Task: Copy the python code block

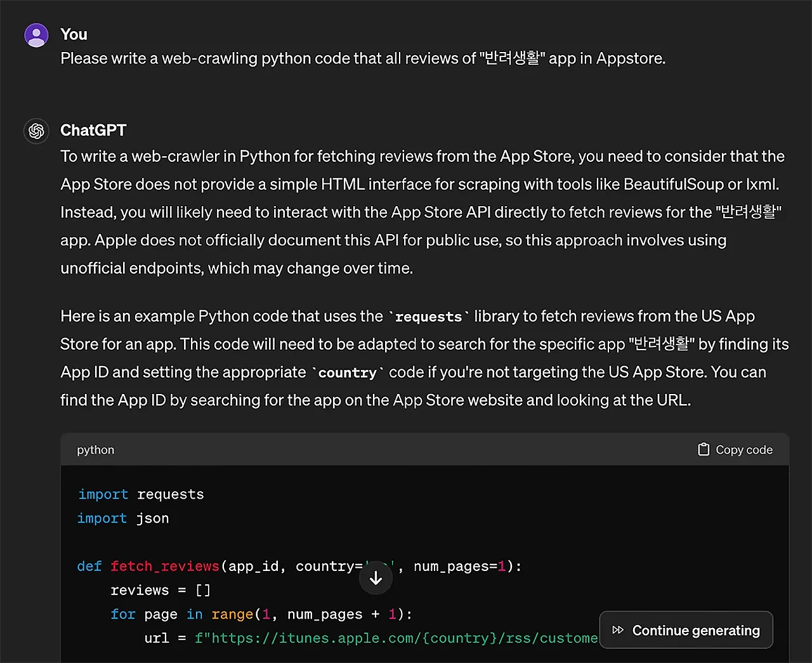Action: [735, 449]
